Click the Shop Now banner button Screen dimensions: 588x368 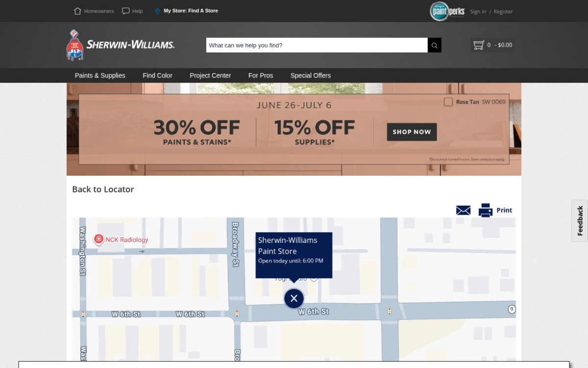click(412, 132)
